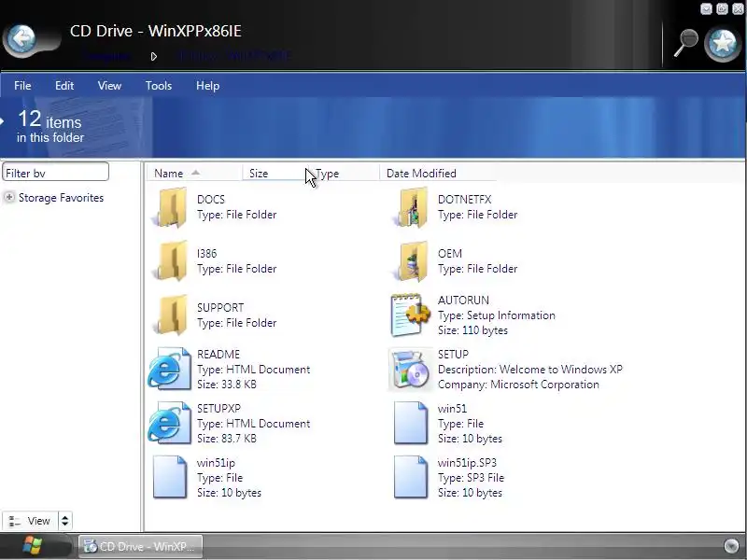Open the File menu
The image size is (747, 560).
(x=22, y=86)
